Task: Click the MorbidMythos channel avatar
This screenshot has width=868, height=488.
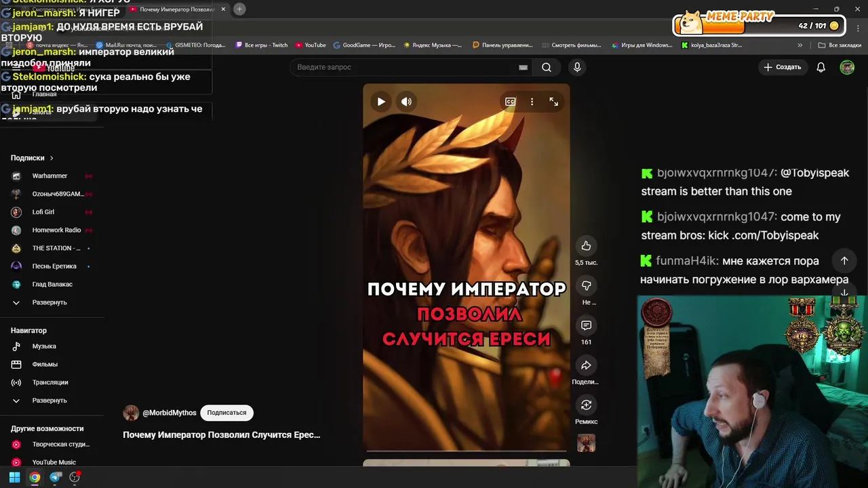Action: (x=131, y=413)
